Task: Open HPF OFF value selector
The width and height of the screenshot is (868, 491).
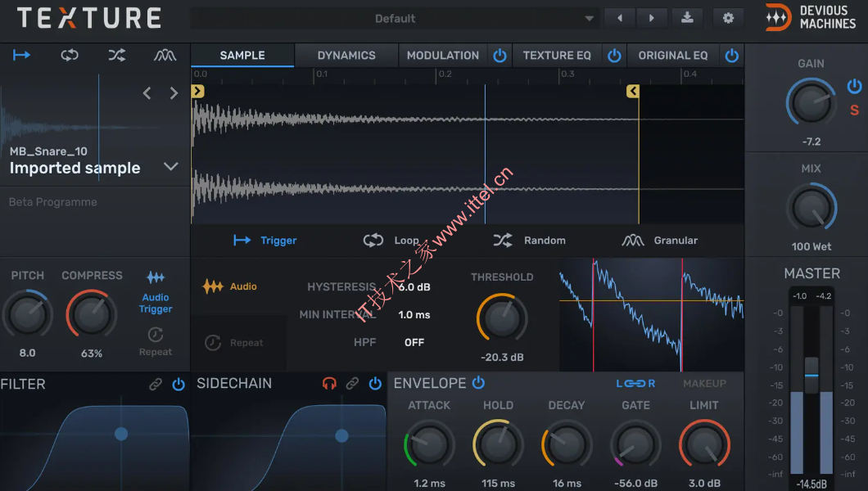Action: click(x=414, y=342)
